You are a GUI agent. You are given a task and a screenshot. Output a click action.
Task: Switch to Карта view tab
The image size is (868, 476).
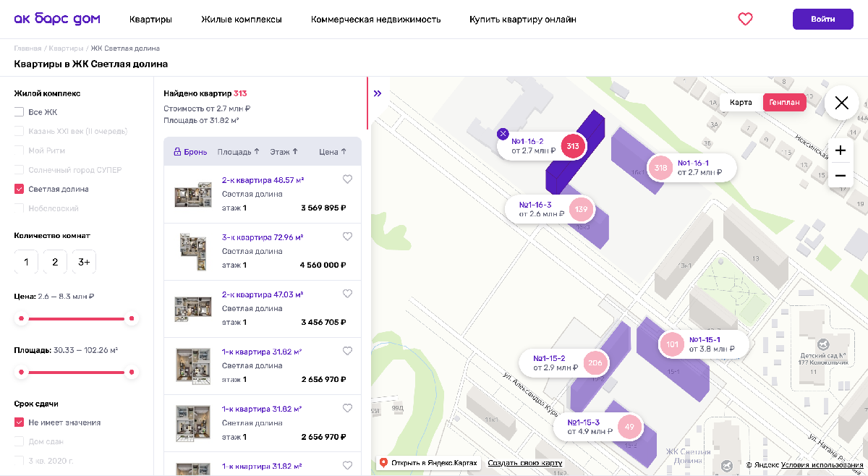pyautogui.click(x=741, y=102)
